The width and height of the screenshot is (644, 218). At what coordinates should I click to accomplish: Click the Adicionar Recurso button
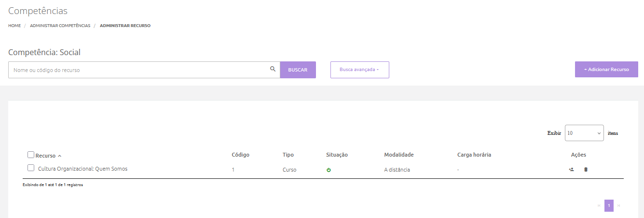(x=606, y=70)
